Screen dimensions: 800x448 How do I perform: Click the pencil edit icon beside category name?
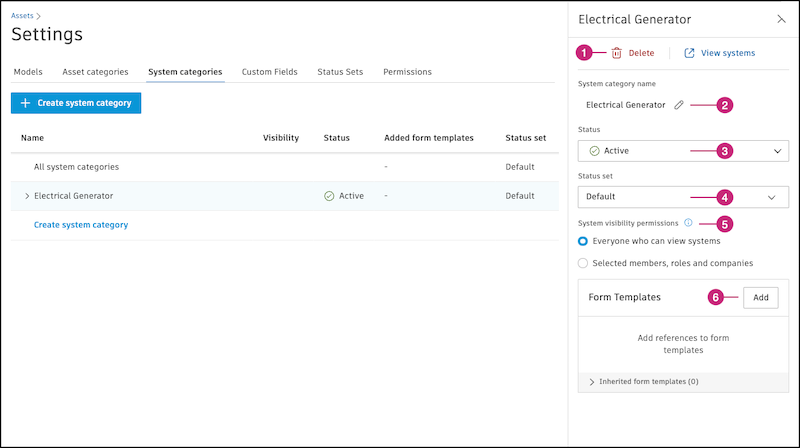679,104
